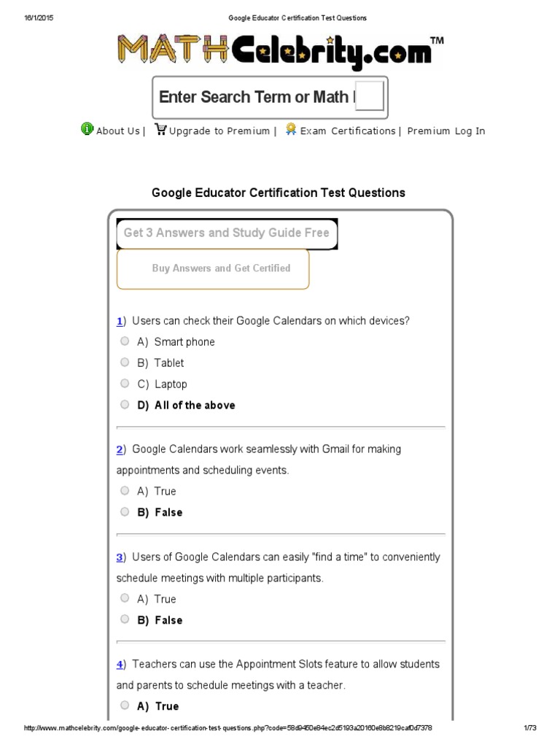Open the Premium Log In link
The image size is (560, 747).
coord(446,131)
